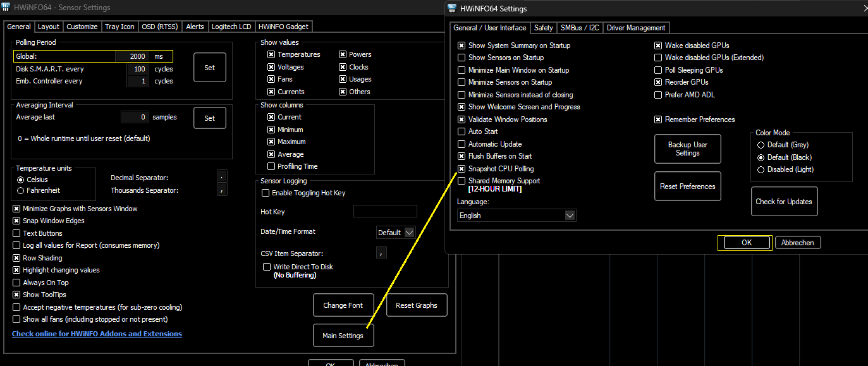868x366 pixels.
Task: Toggle Snap Window Edges checkbox
Action: click(x=16, y=221)
